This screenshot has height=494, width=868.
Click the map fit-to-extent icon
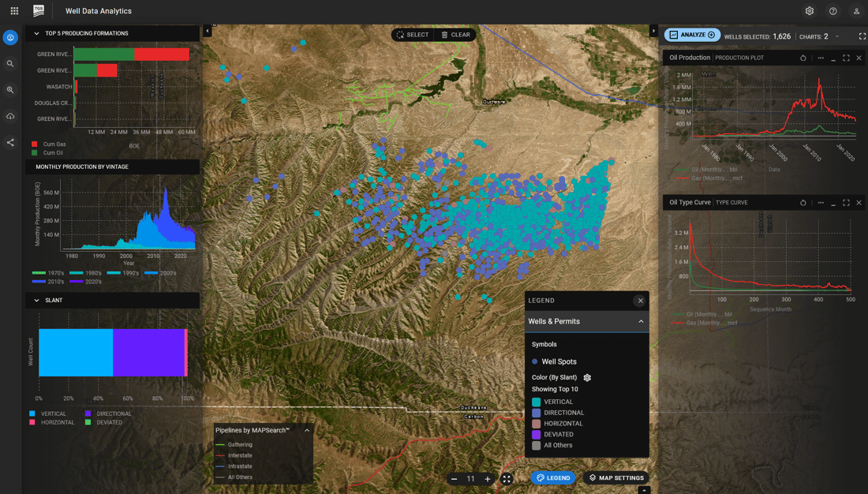[x=507, y=479]
